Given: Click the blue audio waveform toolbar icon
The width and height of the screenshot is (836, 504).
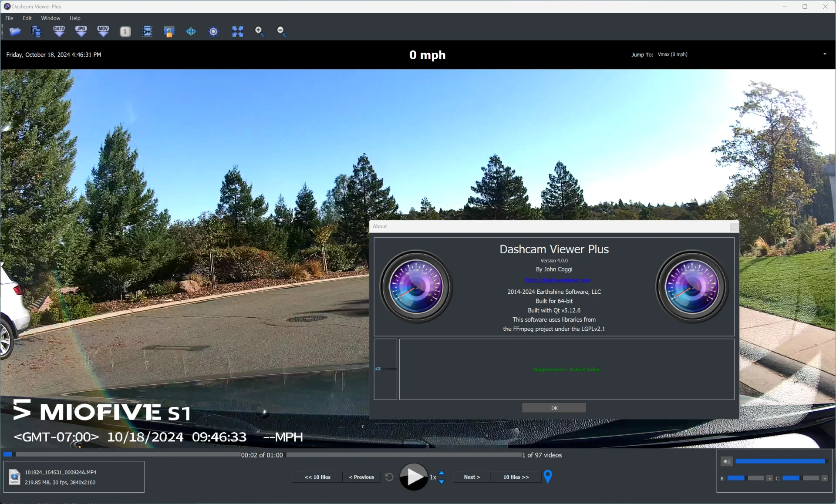Looking at the screenshot, I should 191,31.
